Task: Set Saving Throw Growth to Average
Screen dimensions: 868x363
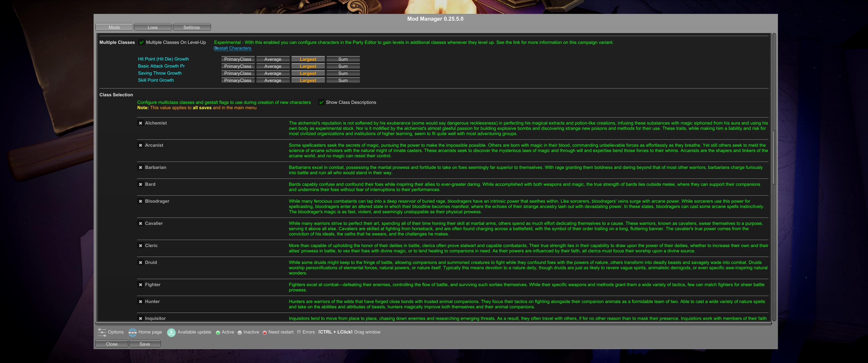Action: click(x=273, y=73)
